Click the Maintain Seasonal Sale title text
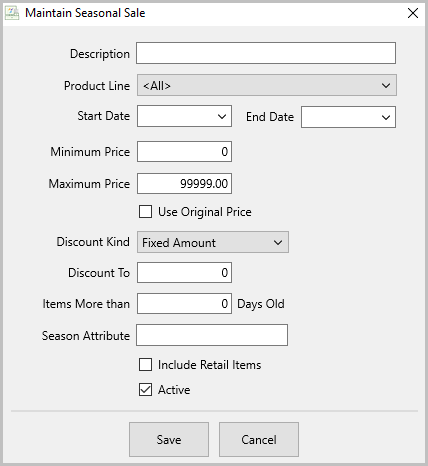Viewport: 428px width, 466px height. 85,13
